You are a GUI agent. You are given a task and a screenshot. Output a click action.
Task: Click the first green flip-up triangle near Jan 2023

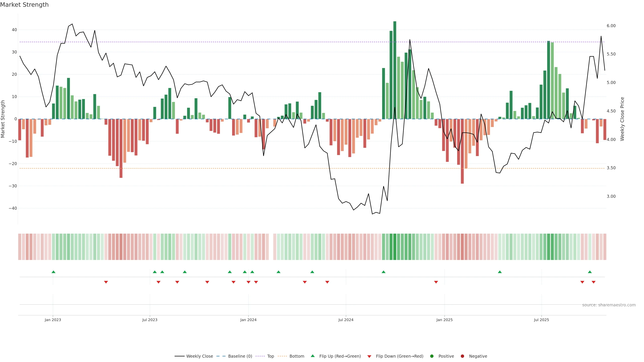pos(53,272)
